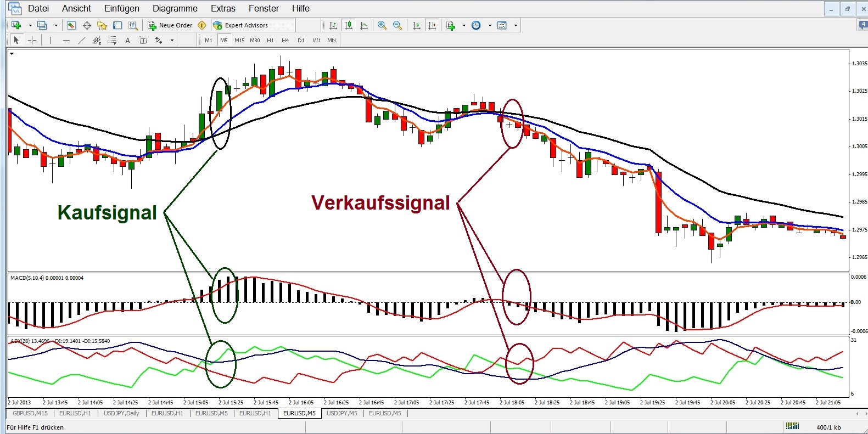Open the Ansicht menu
This screenshot has height=434, width=868.
click(x=76, y=8)
